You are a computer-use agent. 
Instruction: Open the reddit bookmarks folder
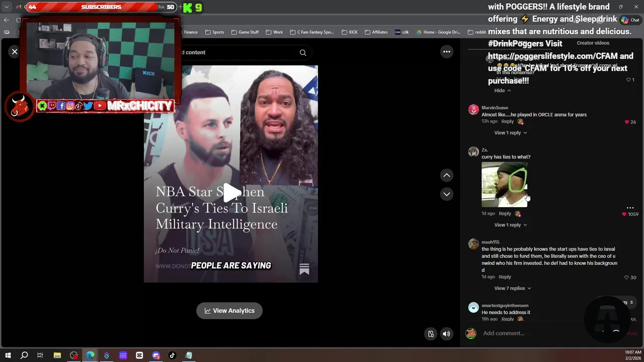[477, 32]
